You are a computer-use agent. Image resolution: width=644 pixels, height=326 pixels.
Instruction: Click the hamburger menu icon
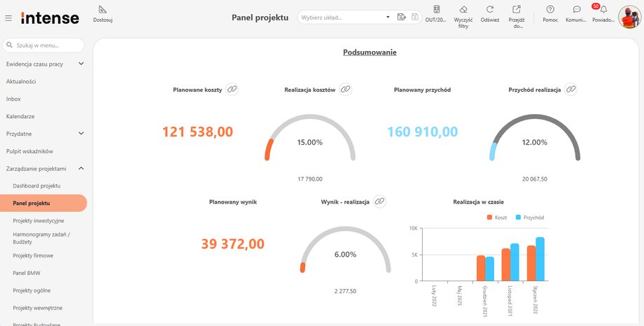(x=8, y=17)
